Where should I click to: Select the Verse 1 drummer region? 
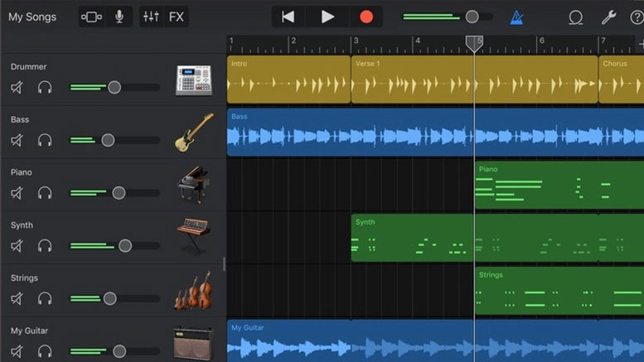coord(474,80)
